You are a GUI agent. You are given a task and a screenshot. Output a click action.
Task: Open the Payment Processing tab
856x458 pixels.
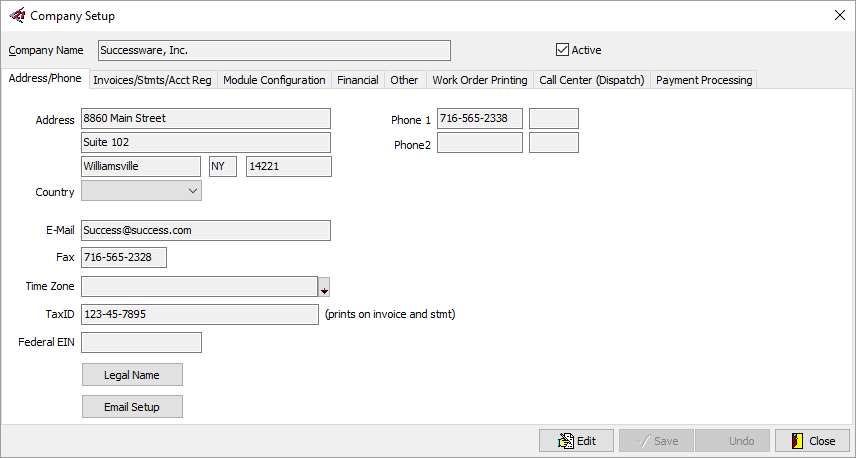[704, 80]
